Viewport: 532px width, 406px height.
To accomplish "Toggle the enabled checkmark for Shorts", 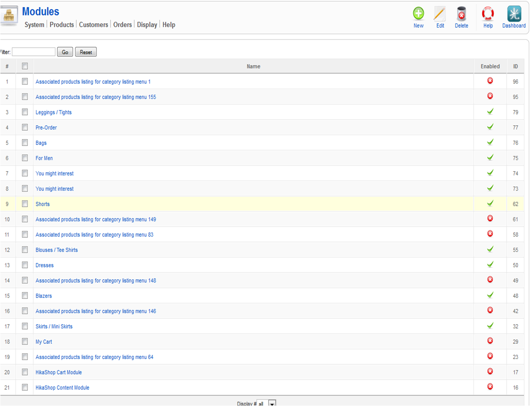I will 490,203.
